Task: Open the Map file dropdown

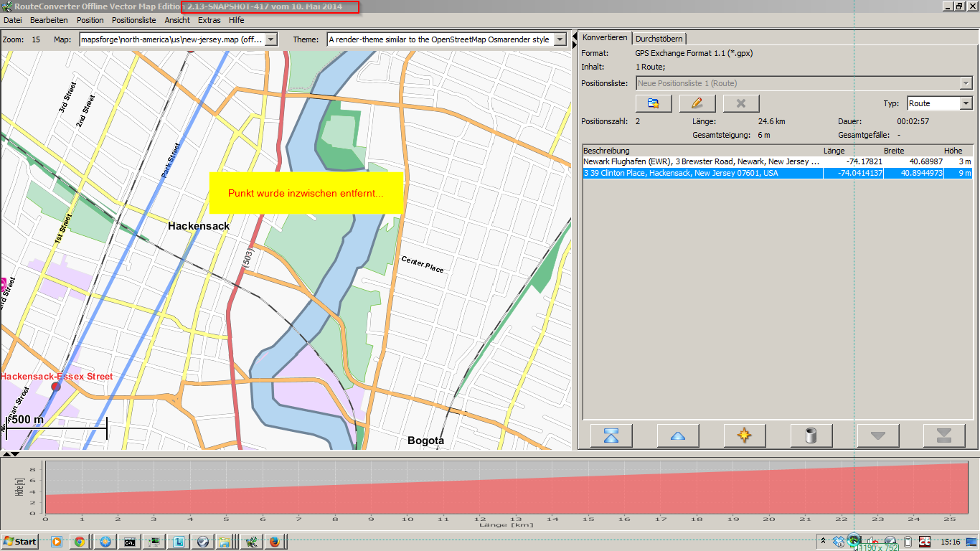Action: (x=271, y=39)
